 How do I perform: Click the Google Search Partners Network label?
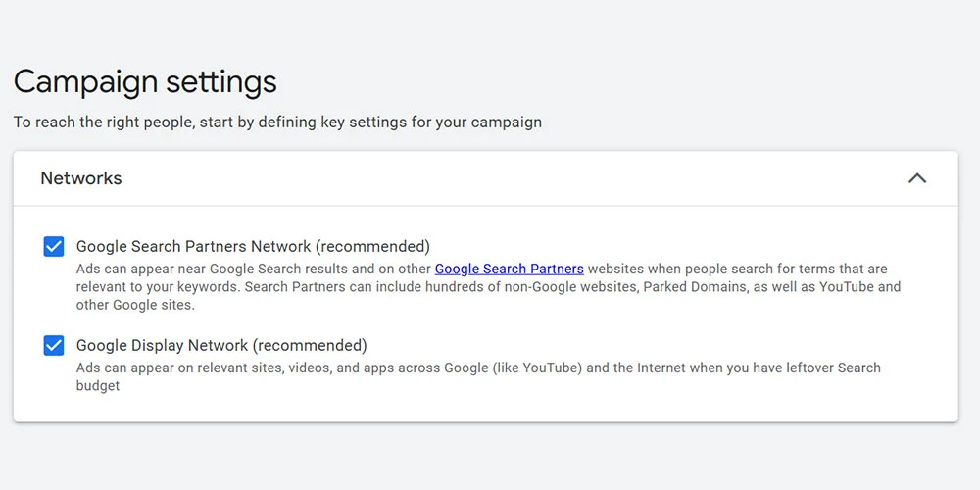194,247
